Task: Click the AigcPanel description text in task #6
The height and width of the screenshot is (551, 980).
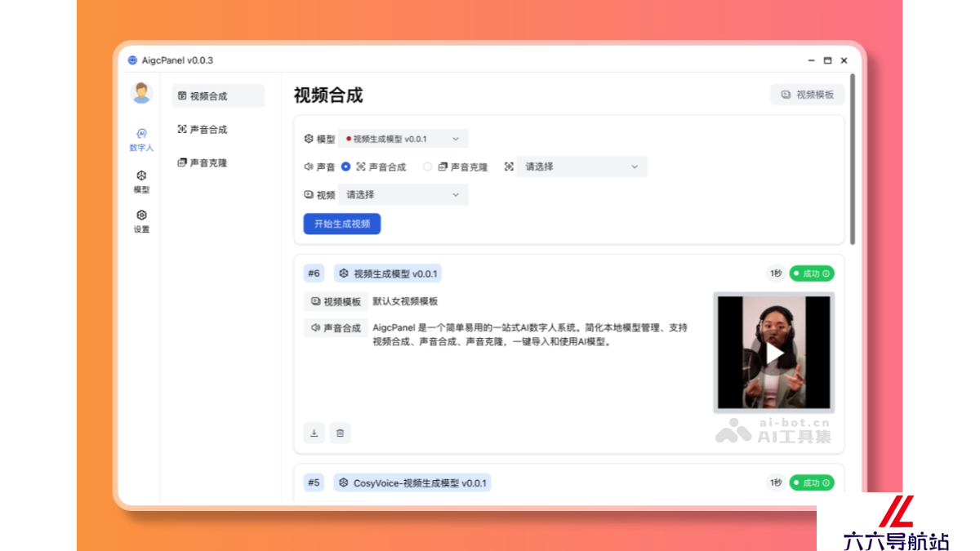Action: [x=530, y=335]
